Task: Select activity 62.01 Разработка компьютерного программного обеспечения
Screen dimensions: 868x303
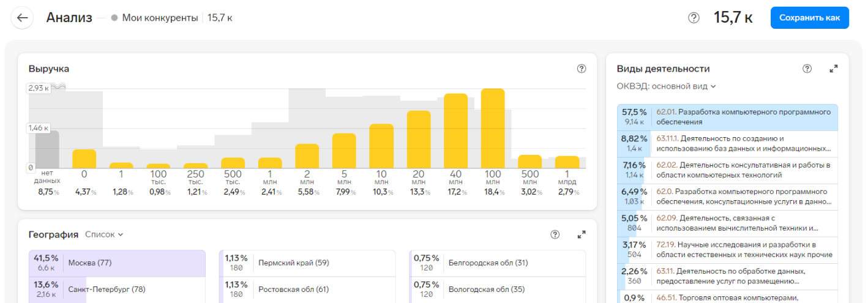Action: point(727,117)
